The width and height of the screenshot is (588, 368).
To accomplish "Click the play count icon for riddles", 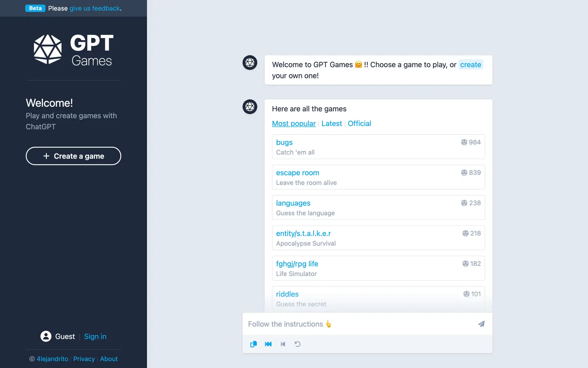I will click(466, 294).
